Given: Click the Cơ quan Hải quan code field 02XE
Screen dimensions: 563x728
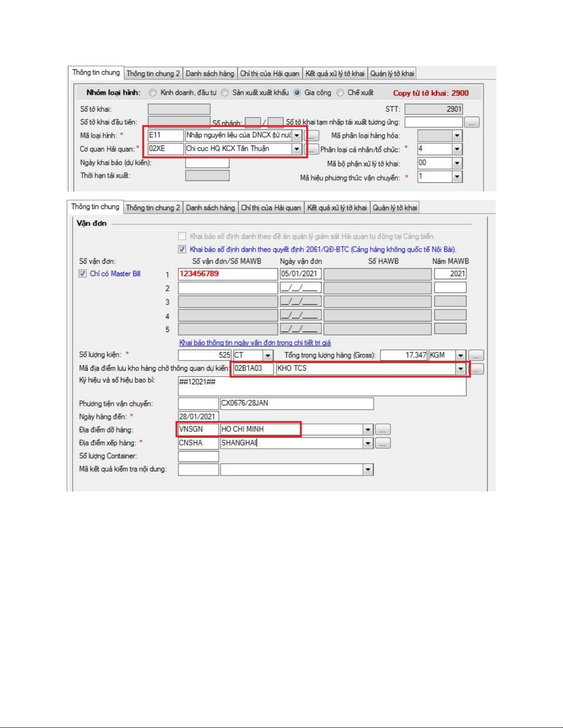Looking at the screenshot, I should tap(165, 149).
